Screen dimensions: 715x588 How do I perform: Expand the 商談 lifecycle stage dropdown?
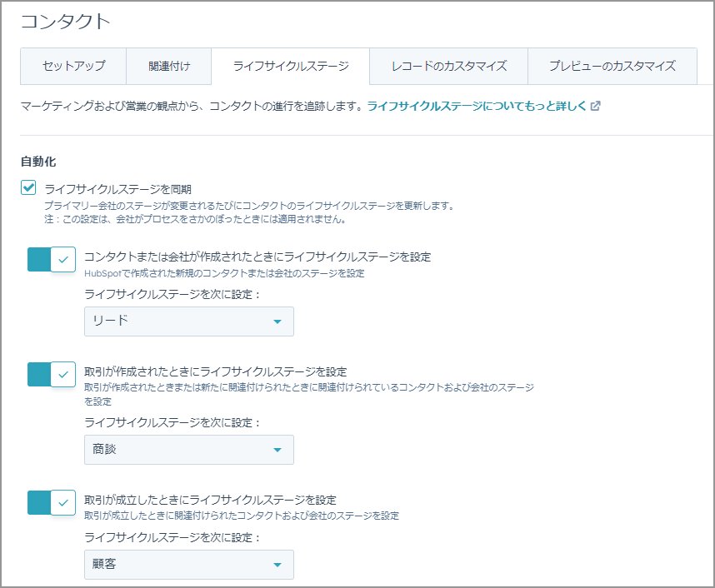(x=189, y=450)
